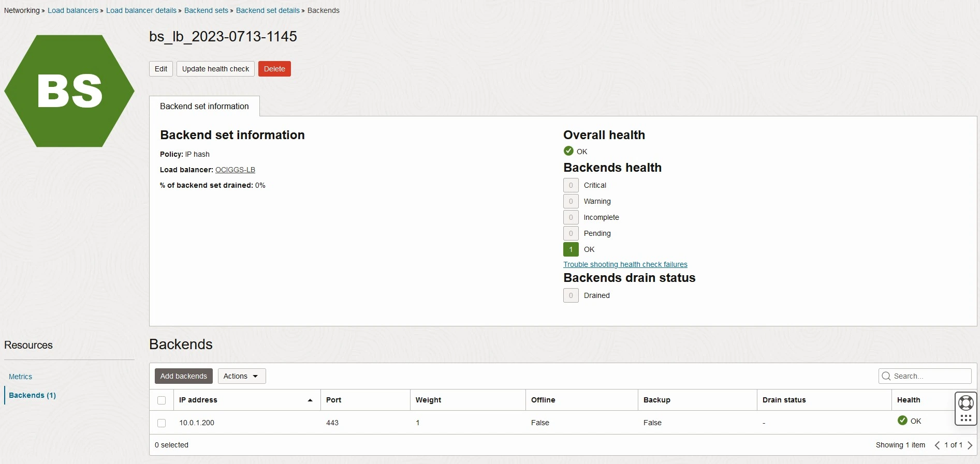The width and height of the screenshot is (980, 464).
Task: Switch to Backend set information tab
Action: coord(204,107)
